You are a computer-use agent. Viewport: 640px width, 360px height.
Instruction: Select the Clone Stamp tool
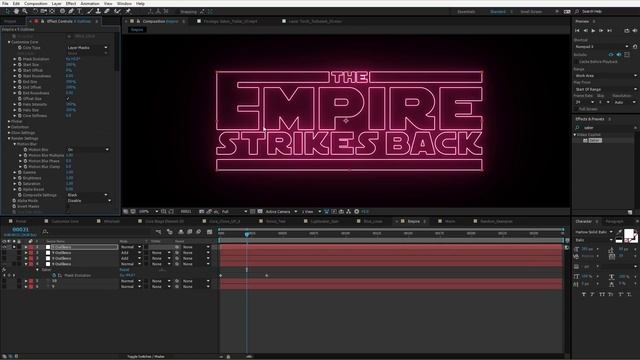pos(98,11)
